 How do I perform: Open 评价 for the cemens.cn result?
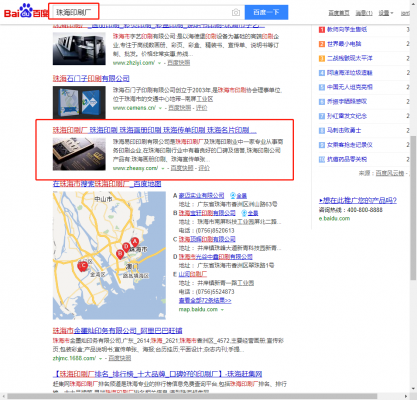[201, 108]
